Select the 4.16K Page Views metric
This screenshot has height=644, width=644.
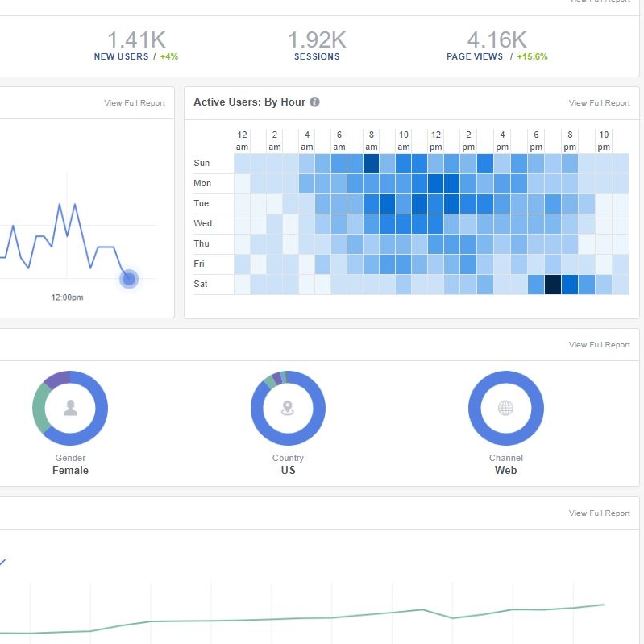[497, 46]
